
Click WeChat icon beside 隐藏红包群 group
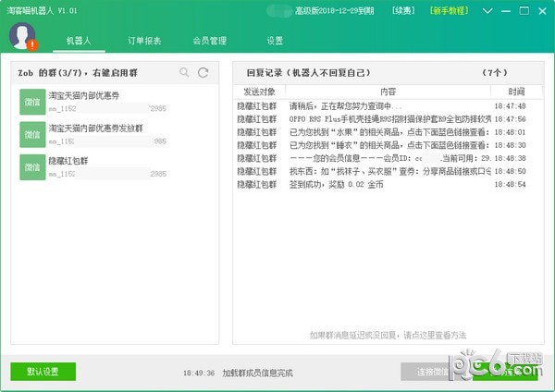pos(32,167)
